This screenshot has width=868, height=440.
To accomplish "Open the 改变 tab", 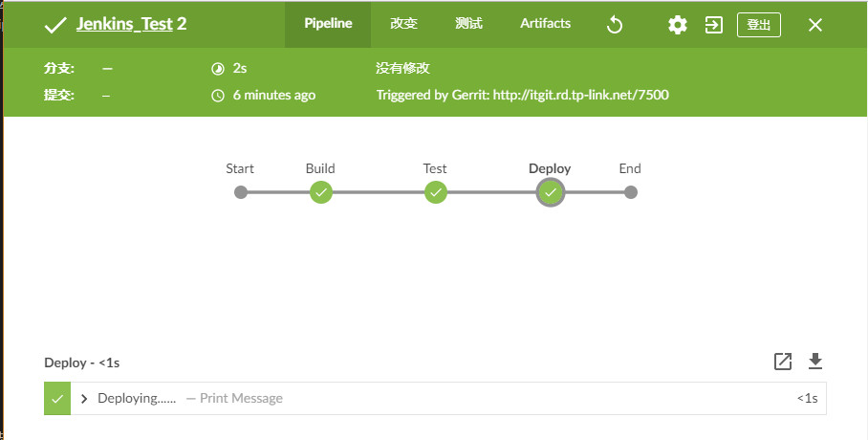I will click(403, 24).
